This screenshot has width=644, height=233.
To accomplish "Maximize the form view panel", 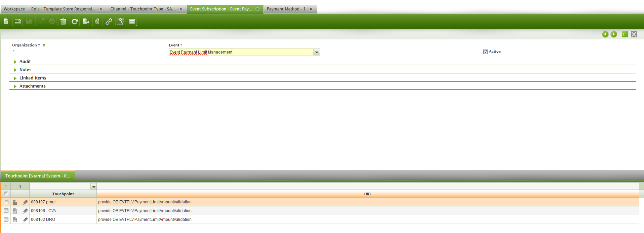I will [625, 34].
